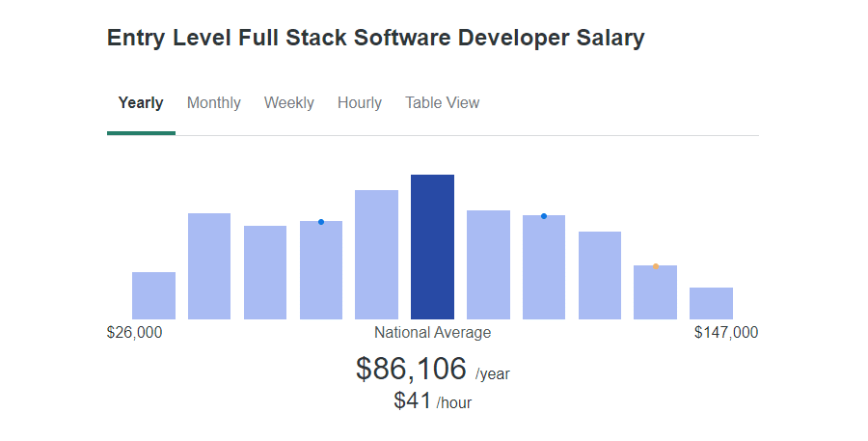
Task: Switch to the Monthly tab
Action: point(214,103)
